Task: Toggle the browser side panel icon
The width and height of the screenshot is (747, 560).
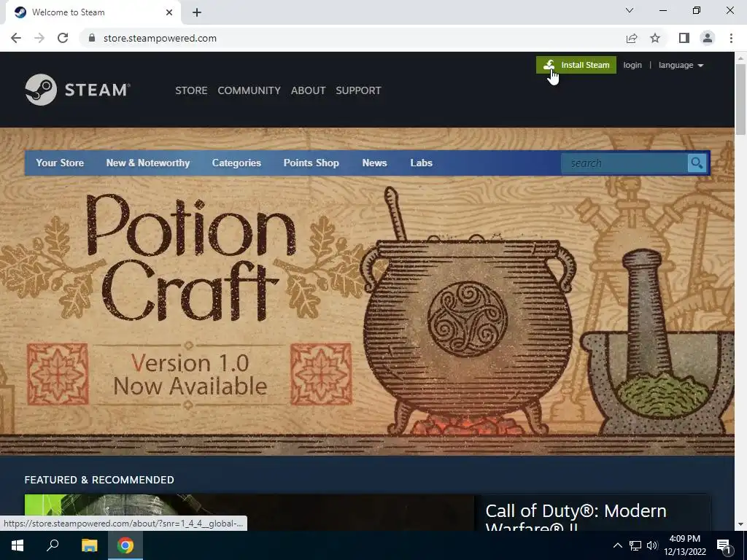Action: click(x=684, y=38)
